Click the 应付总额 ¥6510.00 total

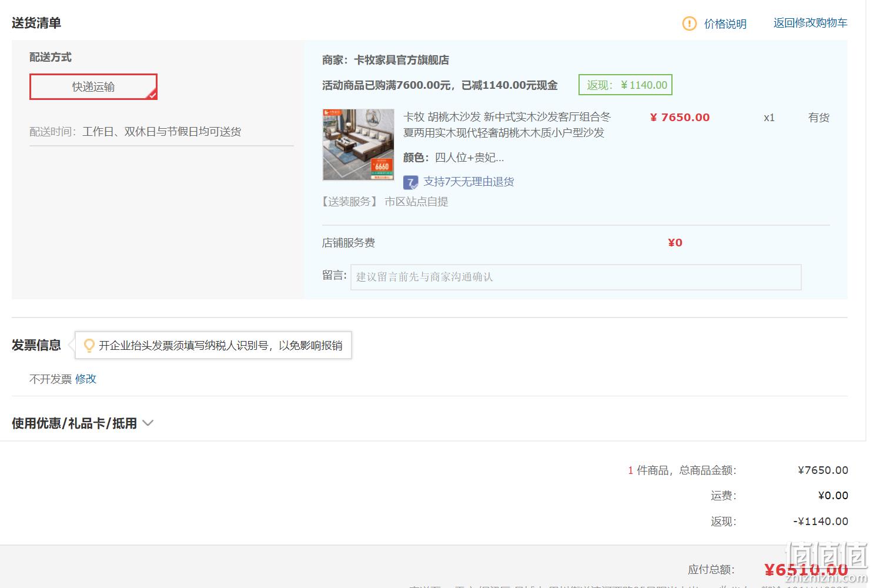click(806, 570)
